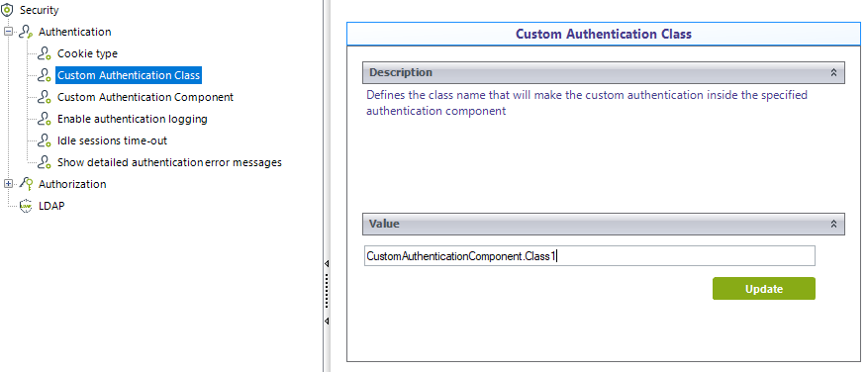Collapse the Description section chevron

833,72
